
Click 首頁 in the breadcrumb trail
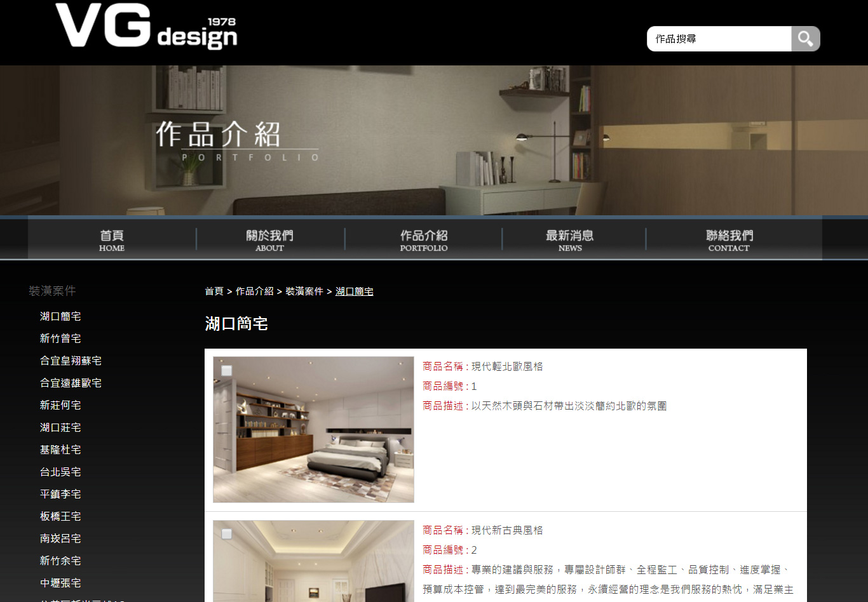click(x=214, y=291)
